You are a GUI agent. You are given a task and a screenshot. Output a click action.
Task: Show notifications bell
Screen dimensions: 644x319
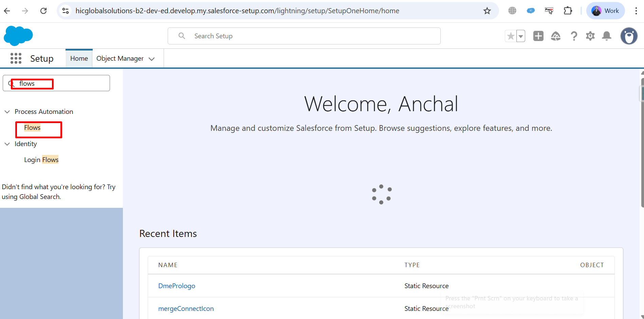(x=607, y=36)
